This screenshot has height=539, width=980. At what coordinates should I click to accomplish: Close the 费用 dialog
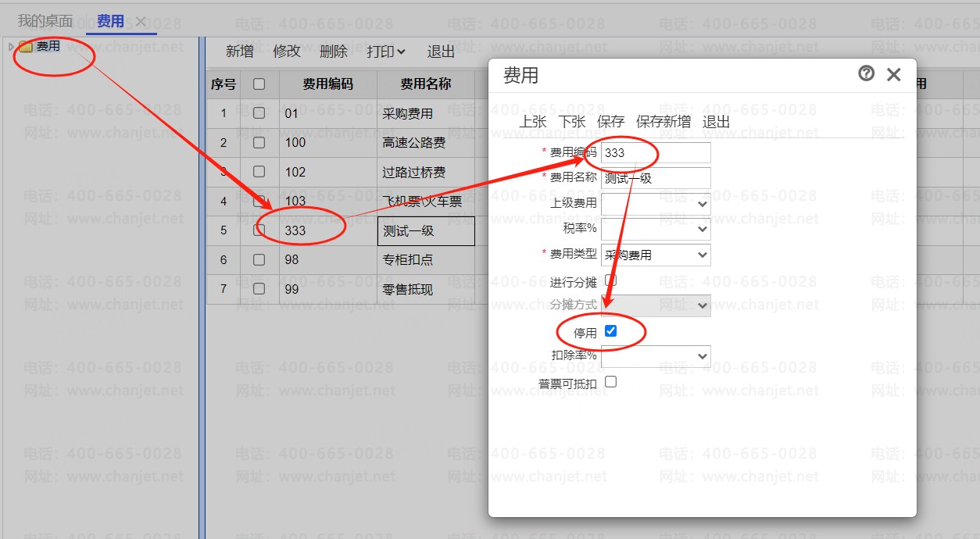point(894,74)
